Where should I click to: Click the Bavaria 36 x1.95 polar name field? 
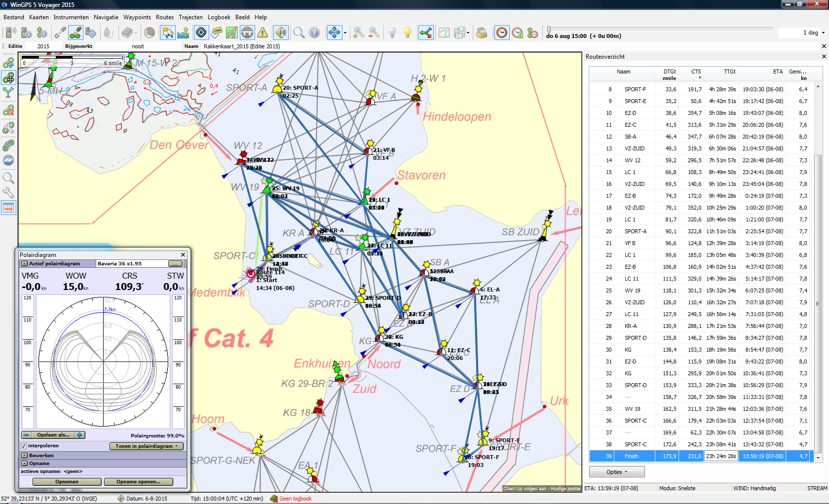pos(132,264)
